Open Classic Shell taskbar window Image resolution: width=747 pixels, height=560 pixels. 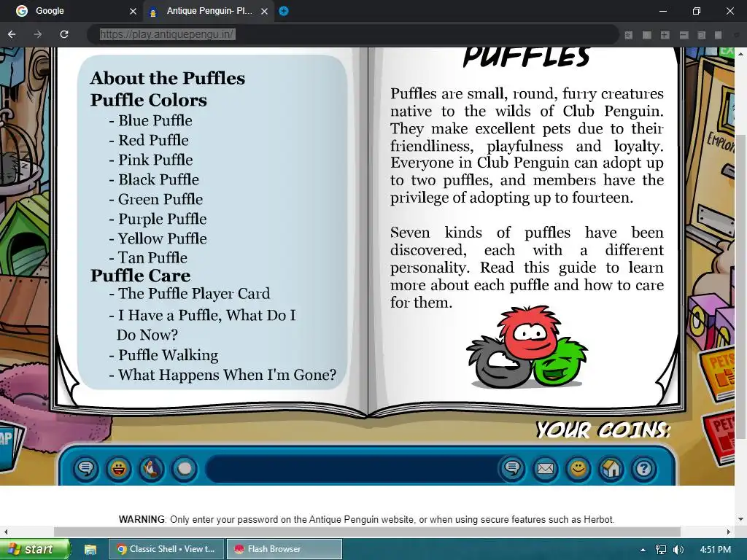(x=166, y=549)
